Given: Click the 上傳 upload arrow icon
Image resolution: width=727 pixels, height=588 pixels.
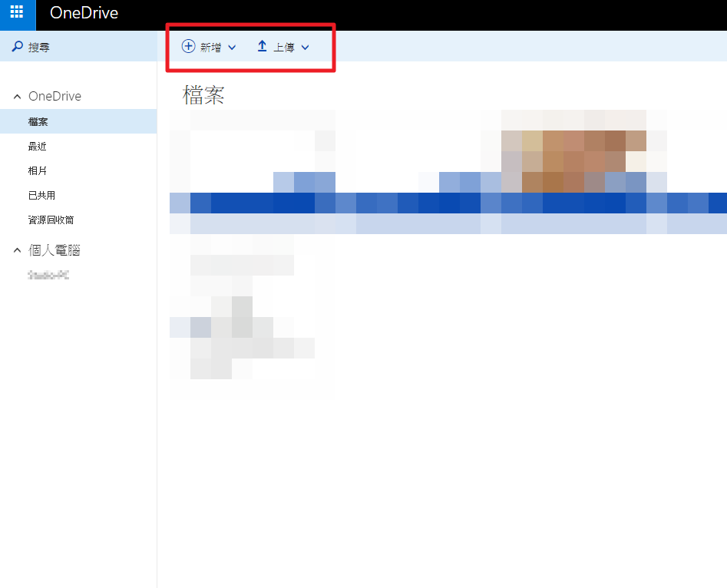Looking at the screenshot, I should tap(262, 46).
